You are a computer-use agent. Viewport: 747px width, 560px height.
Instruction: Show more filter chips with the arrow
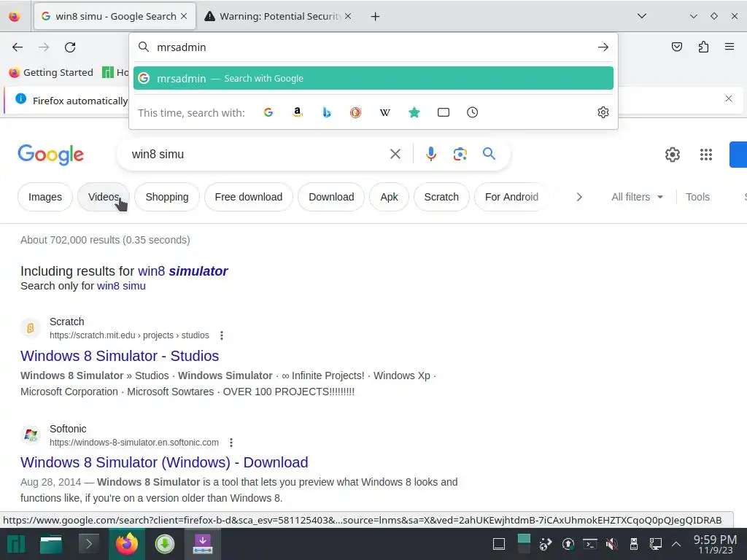(x=578, y=197)
